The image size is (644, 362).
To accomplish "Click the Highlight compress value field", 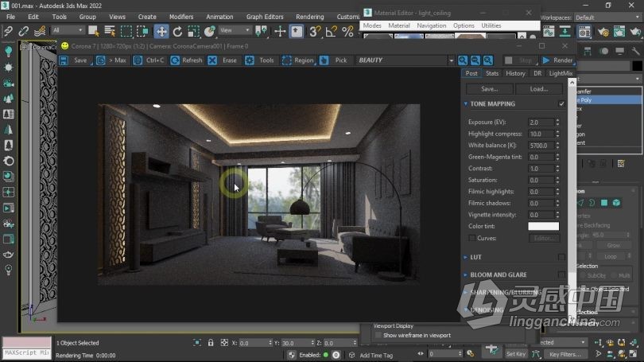I will pos(541,134).
